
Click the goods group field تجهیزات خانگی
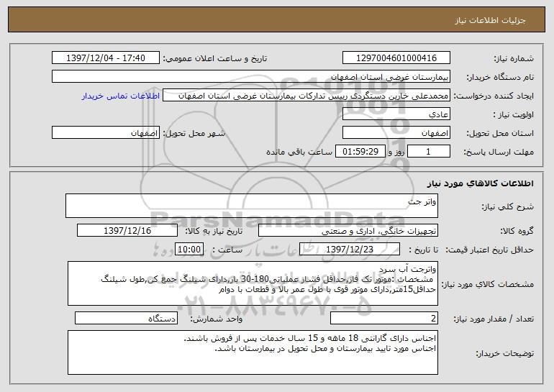(348, 231)
